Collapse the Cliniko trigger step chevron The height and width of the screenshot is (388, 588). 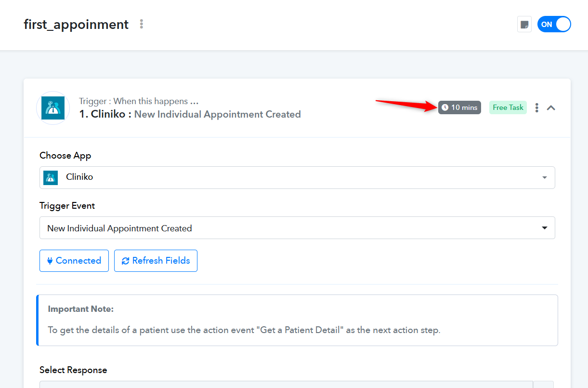tap(551, 108)
